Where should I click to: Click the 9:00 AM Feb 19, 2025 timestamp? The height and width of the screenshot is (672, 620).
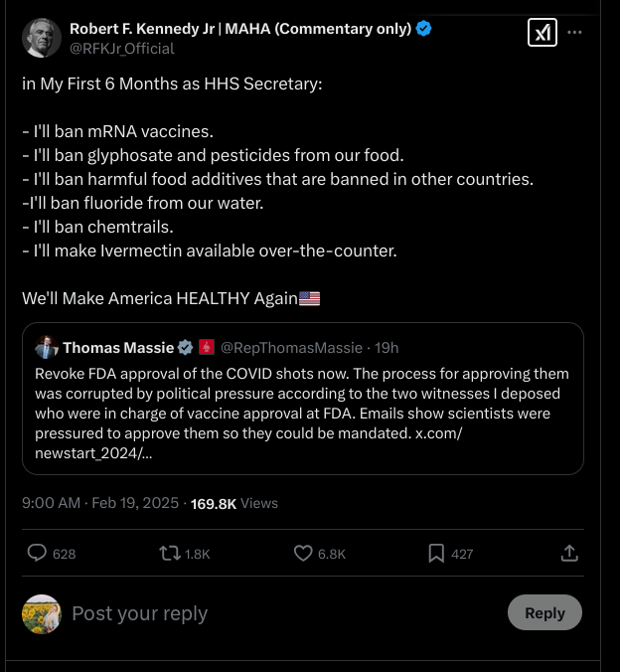pos(101,503)
